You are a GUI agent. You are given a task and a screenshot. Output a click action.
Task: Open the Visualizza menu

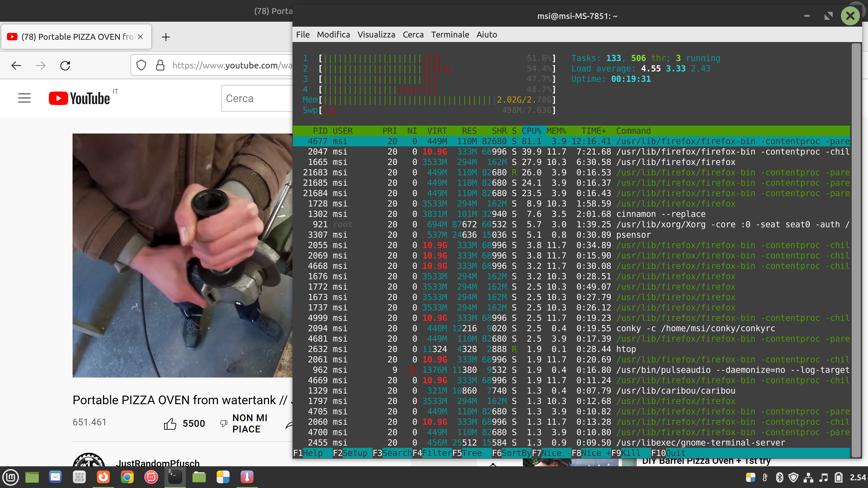pos(376,35)
